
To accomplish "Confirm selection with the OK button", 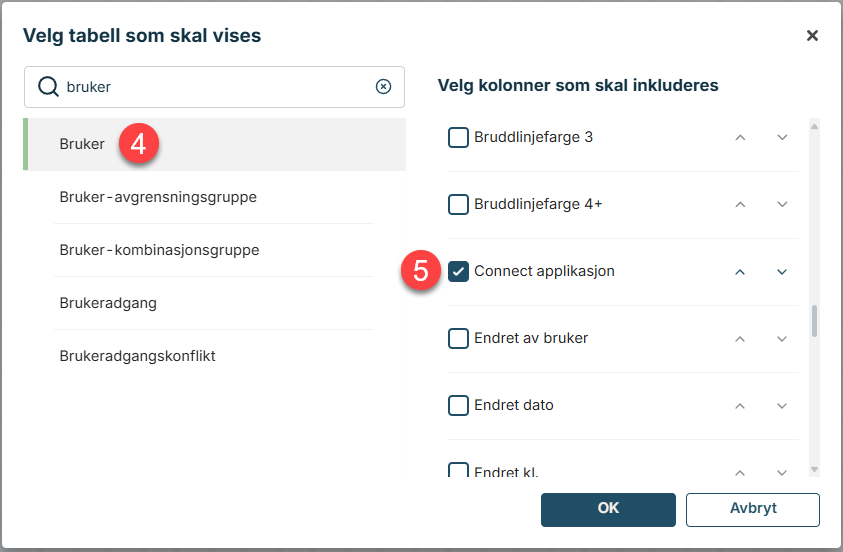I will (608, 509).
